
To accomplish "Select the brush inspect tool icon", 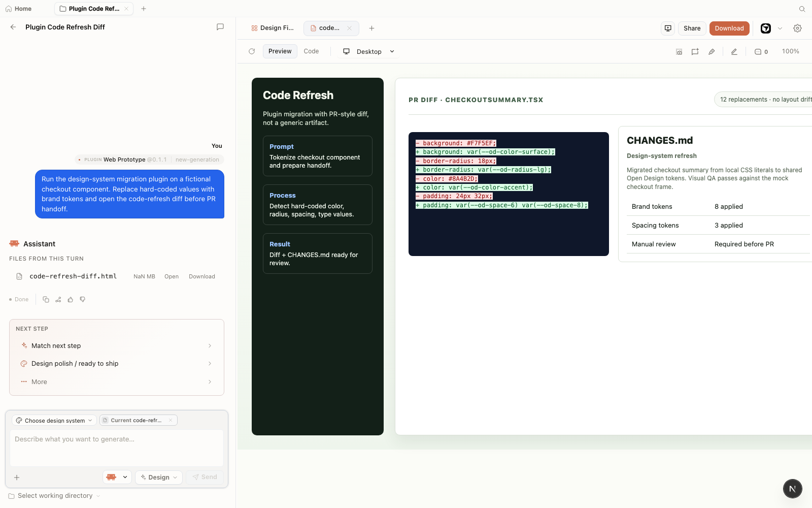I will [712, 52].
